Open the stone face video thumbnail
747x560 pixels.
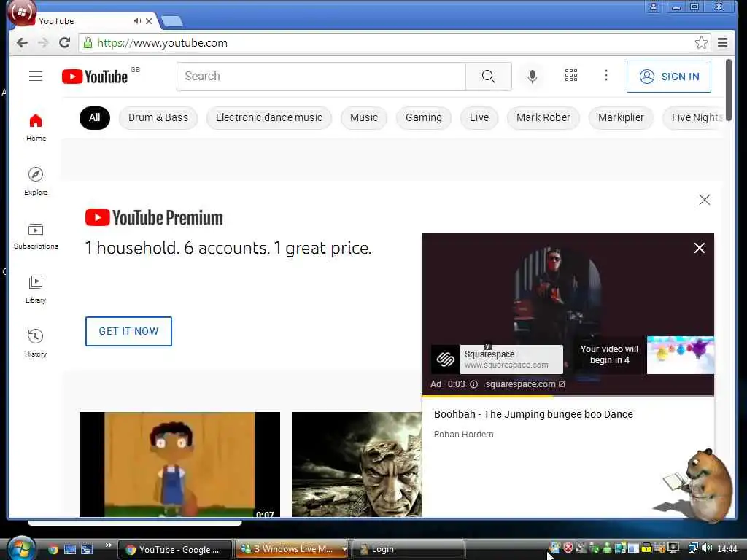357,464
